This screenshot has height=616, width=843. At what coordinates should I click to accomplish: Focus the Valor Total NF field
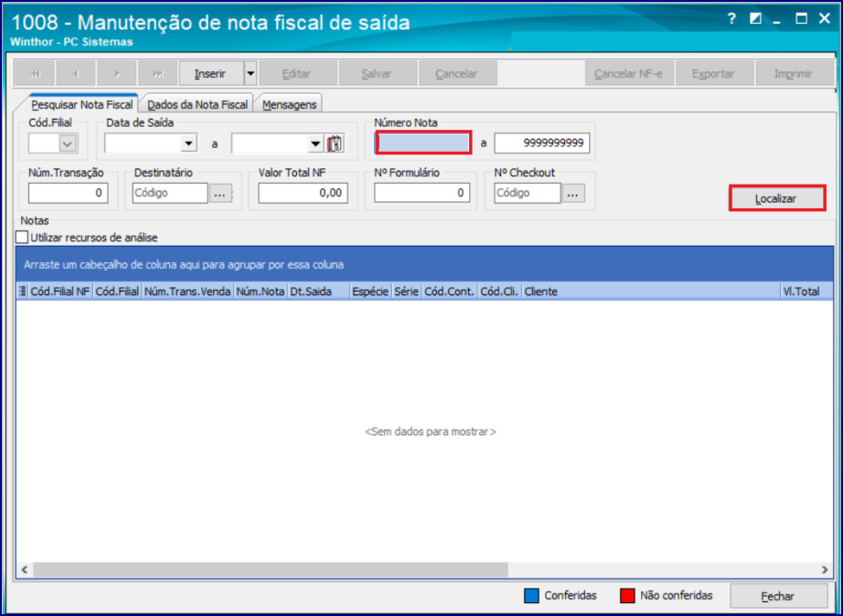(303, 193)
